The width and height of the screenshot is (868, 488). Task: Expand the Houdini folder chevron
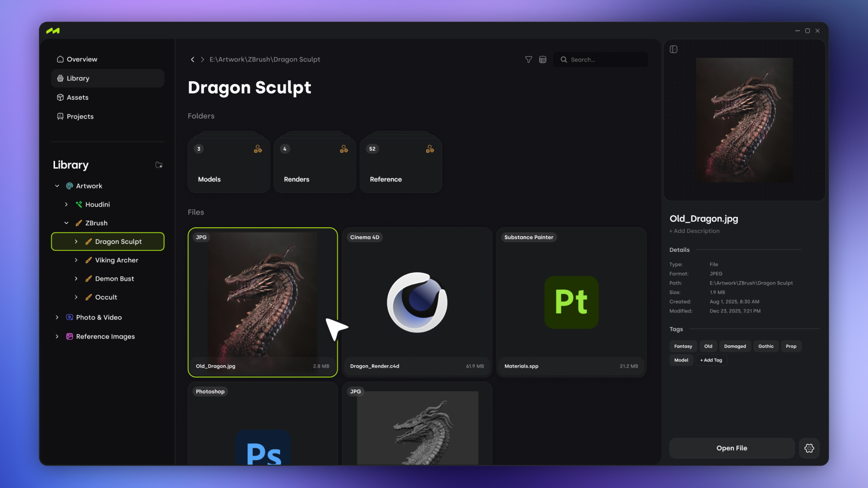(x=66, y=204)
